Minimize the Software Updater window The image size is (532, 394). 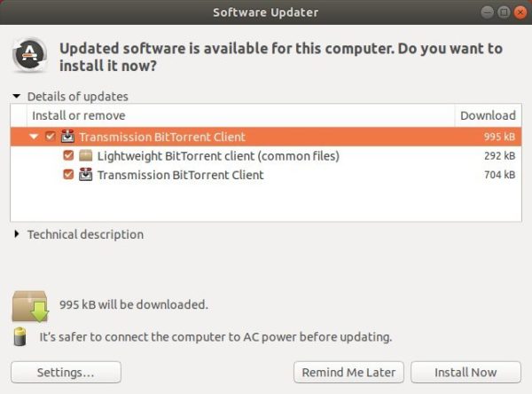[487, 12]
